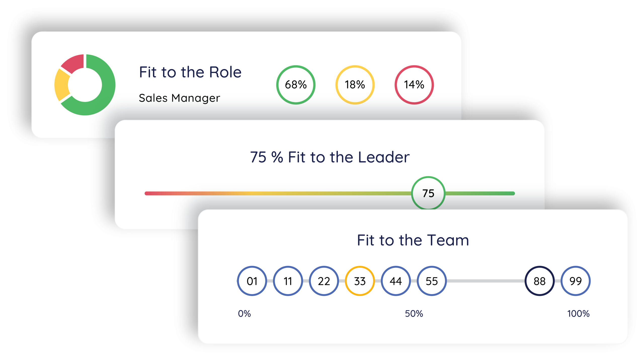644x360 pixels.
Task: Select team member circle 01
Action: click(x=252, y=281)
